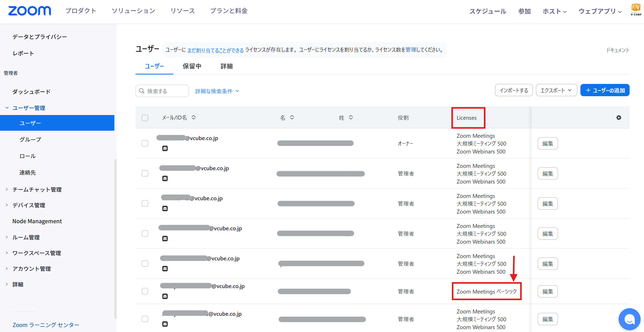Expand ルーム管理 in the sidebar
Image resolution: width=644 pixels, height=332 pixels.
pos(7,237)
